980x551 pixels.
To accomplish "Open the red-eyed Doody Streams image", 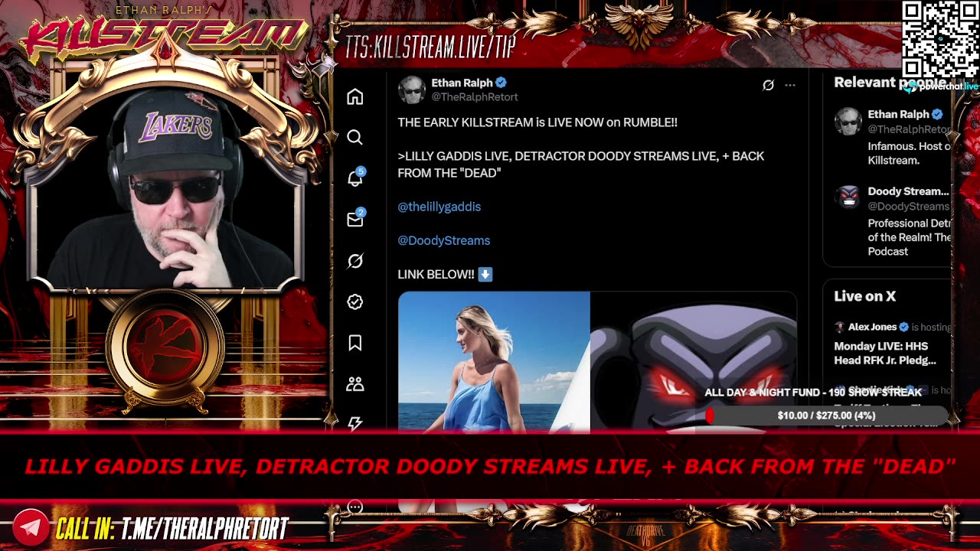I will tap(694, 361).
